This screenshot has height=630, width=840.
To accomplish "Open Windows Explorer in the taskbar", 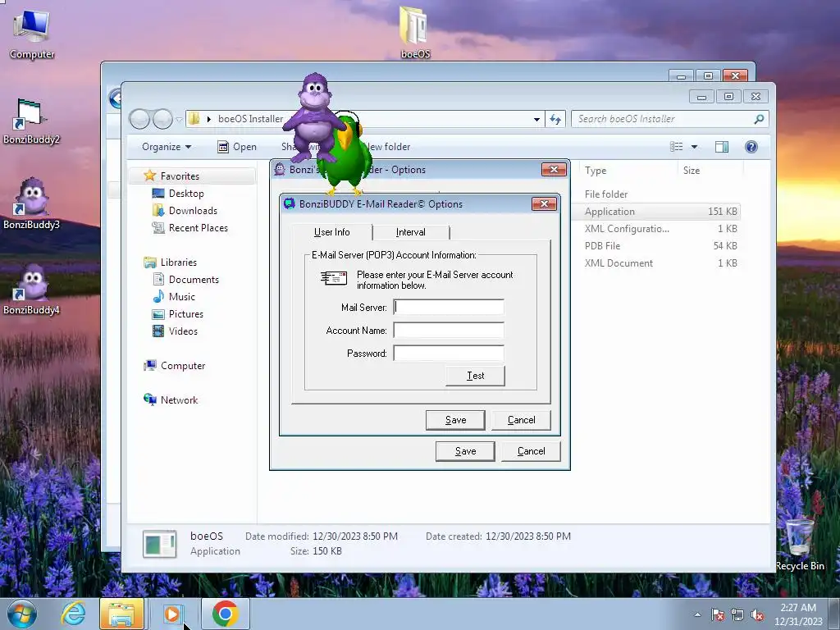I will click(121, 614).
